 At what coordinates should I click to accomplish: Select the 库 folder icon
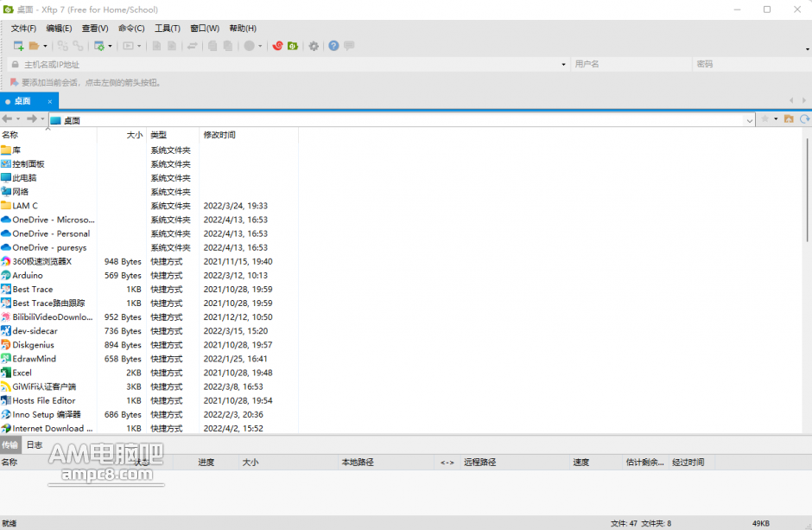[6, 150]
